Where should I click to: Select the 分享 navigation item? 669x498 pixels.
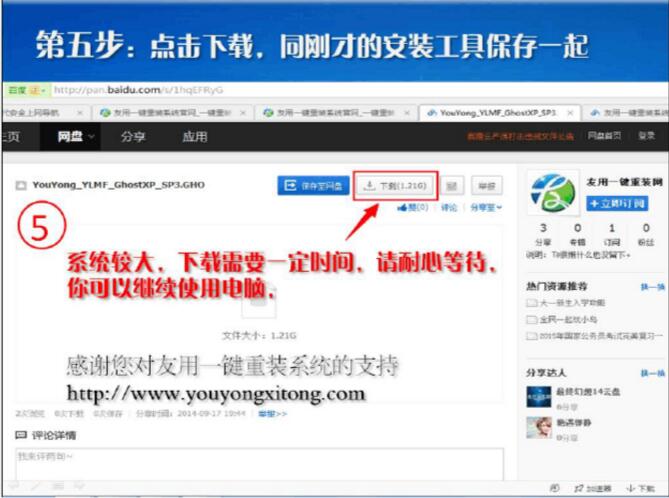[x=132, y=137]
